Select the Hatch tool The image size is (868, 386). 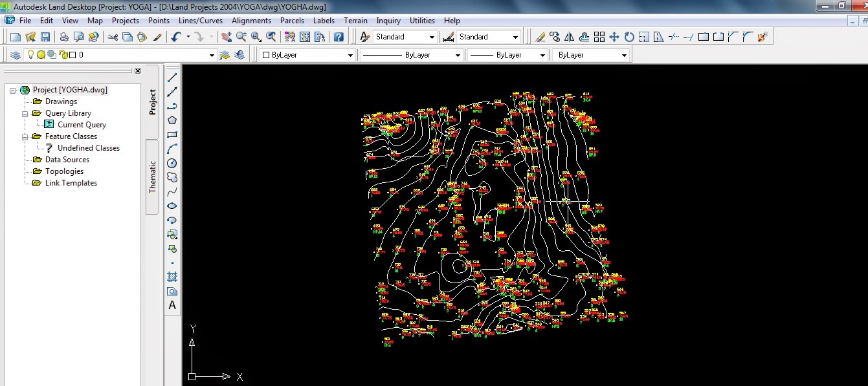tap(172, 277)
